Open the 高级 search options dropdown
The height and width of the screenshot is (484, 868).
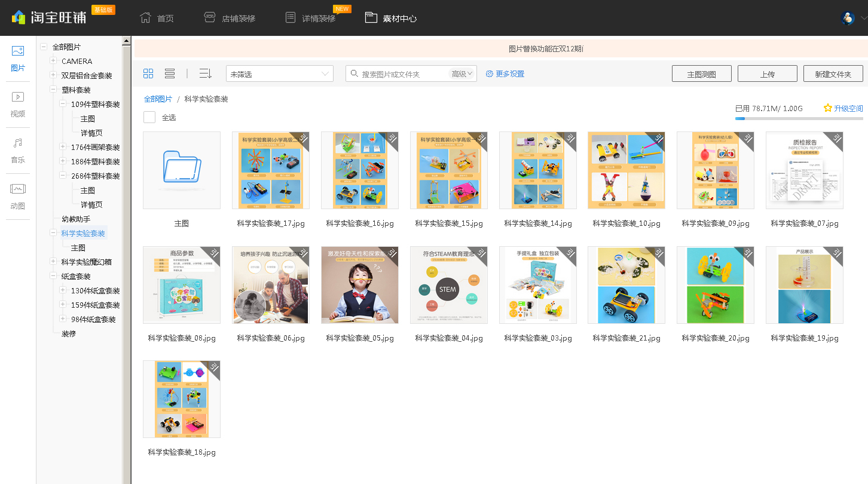(462, 74)
